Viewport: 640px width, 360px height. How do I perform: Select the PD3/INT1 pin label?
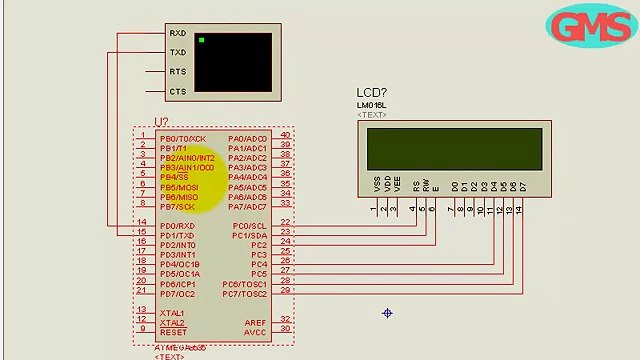click(x=178, y=255)
